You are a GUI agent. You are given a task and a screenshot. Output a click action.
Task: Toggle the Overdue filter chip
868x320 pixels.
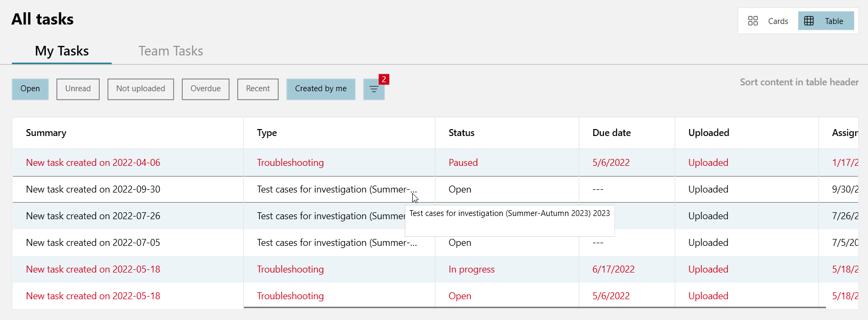coord(206,89)
